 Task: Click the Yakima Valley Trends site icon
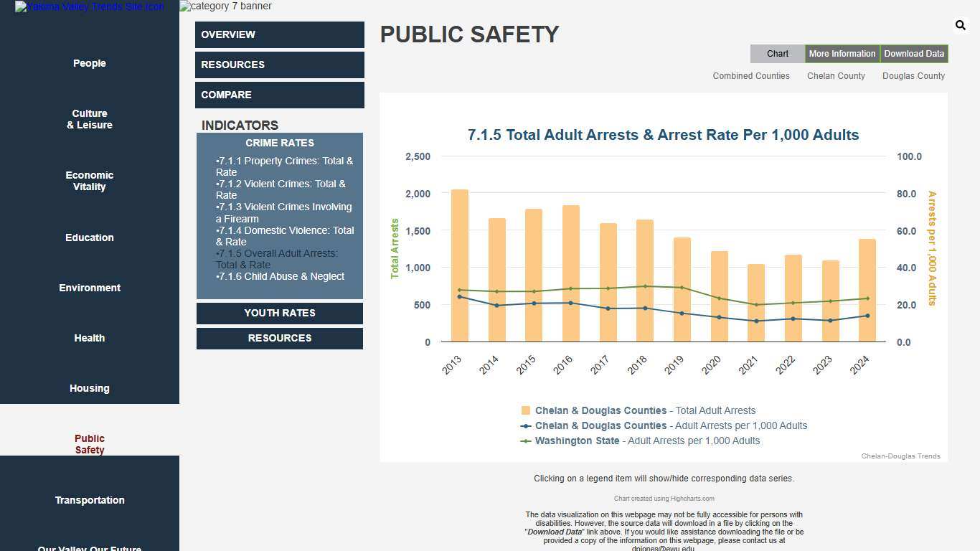pyautogui.click(x=90, y=6)
